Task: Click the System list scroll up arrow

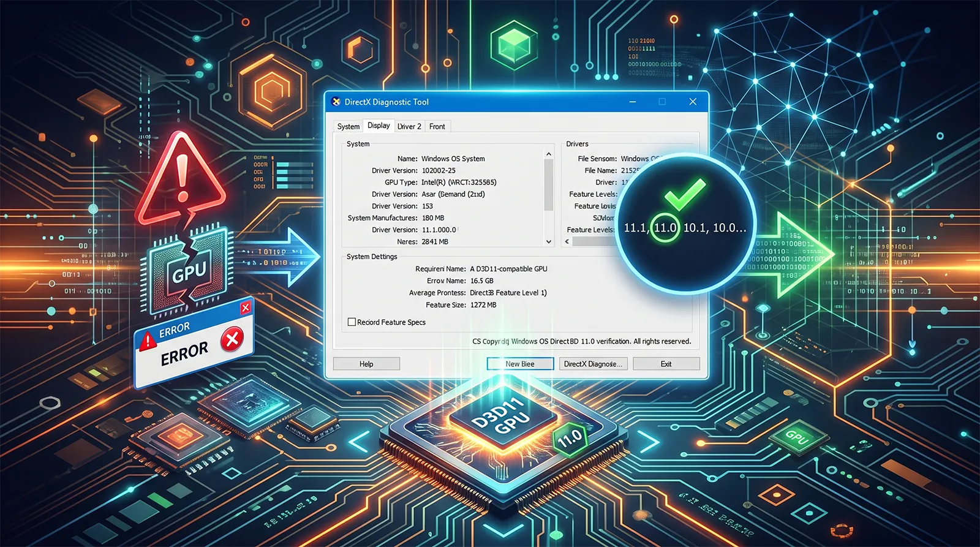Action: pyautogui.click(x=549, y=154)
